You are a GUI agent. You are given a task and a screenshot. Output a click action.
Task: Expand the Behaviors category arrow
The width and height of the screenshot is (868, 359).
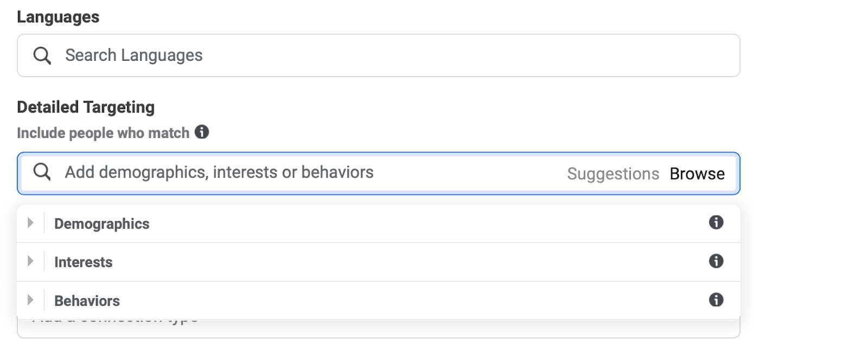coord(30,300)
